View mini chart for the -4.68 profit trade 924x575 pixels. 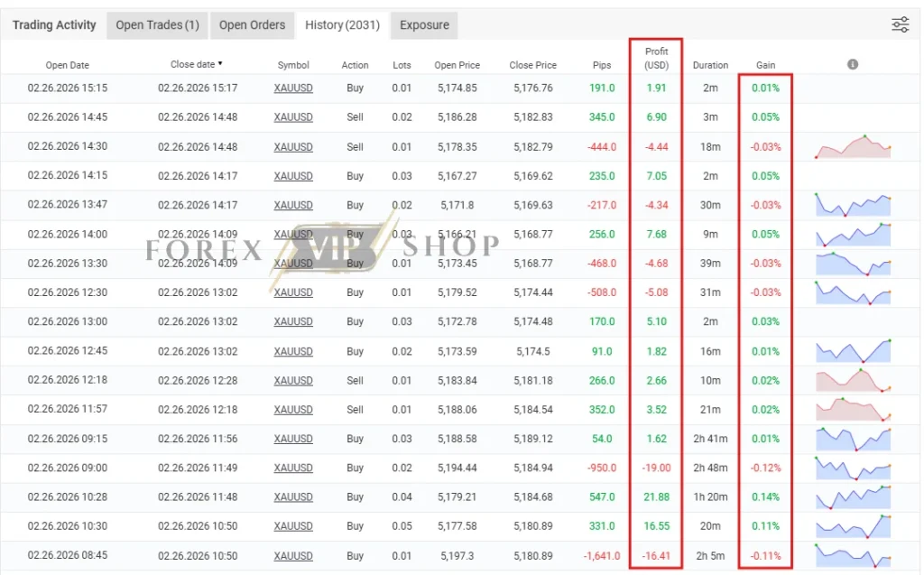pyautogui.click(x=853, y=264)
